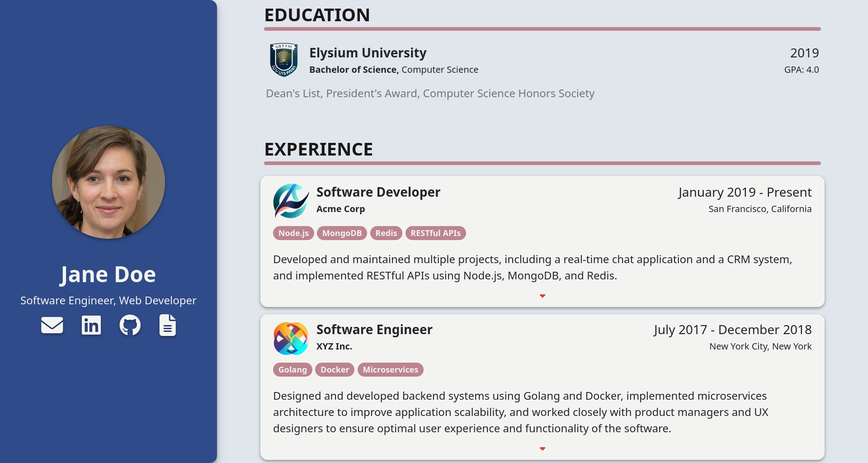Click the Elysium University crest logo
Viewport: 868px width, 463px height.
click(283, 60)
